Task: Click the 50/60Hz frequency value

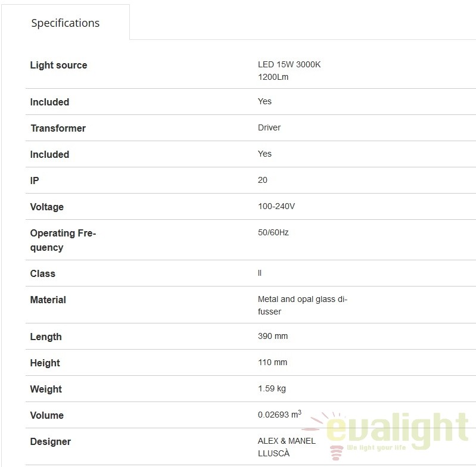Action: tap(273, 232)
